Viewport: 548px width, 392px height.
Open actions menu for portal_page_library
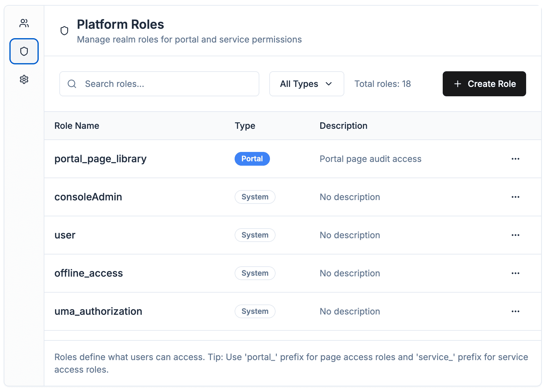[515, 159]
